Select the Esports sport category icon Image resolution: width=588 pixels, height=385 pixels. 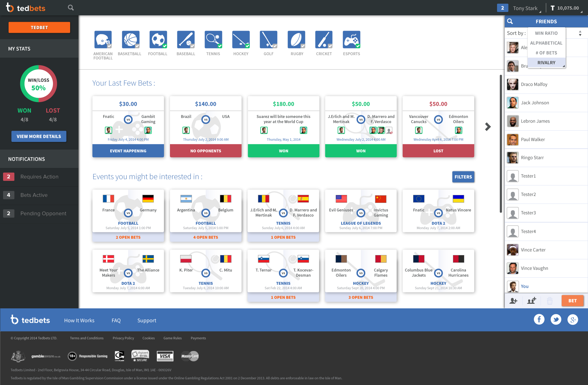click(x=351, y=39)
